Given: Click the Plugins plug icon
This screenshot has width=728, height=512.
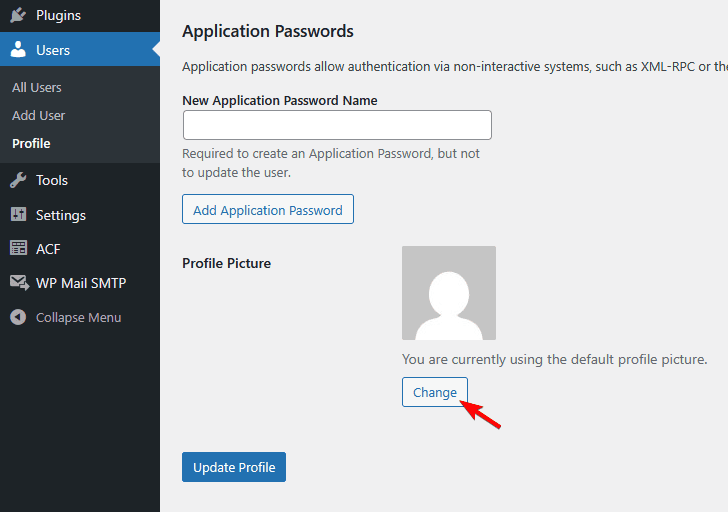Looking at the screenshot, I should [18, 15].
